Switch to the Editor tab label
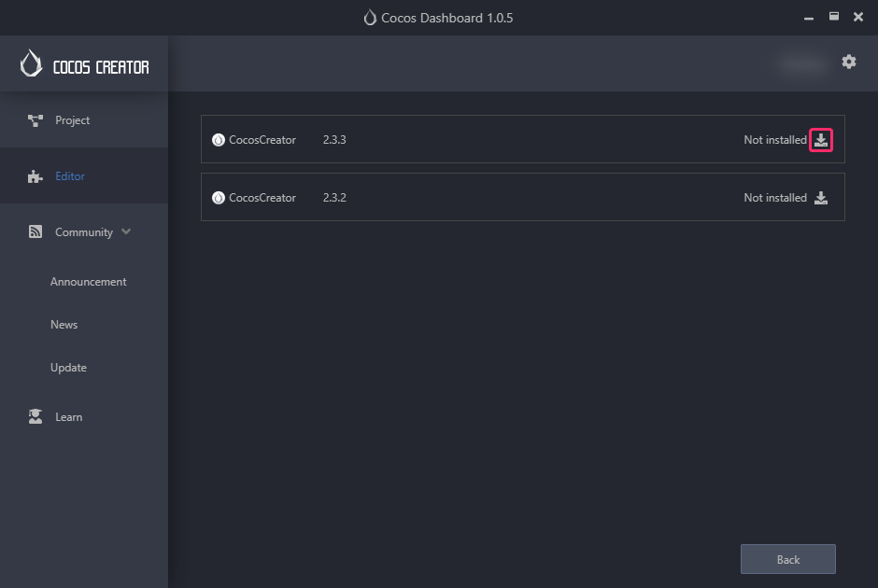 click(x=70, y=176)
